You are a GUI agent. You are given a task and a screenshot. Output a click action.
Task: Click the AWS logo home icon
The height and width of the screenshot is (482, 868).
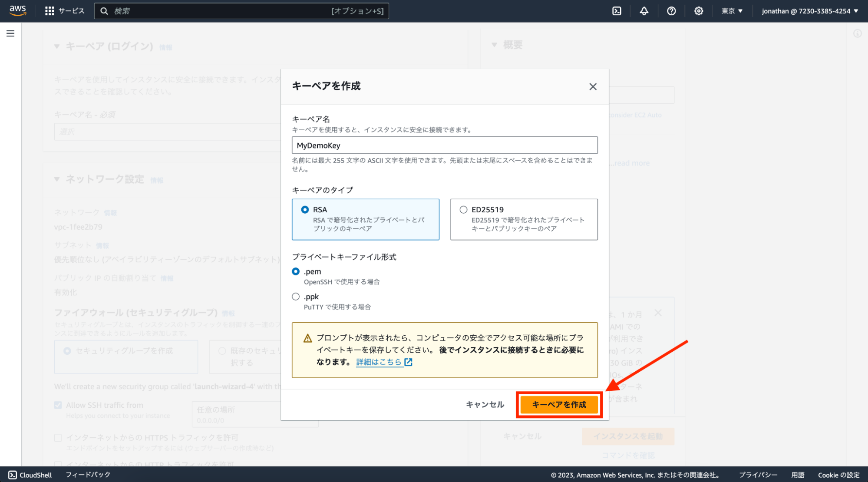[x=17, y=10]
